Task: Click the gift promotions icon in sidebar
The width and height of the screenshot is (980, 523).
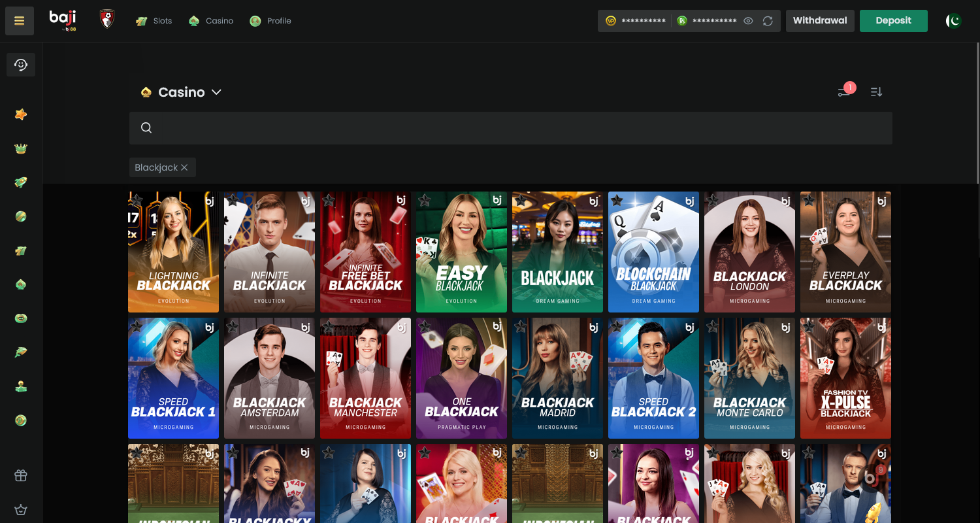Action: pyautogui.click(x=20, y=475)
